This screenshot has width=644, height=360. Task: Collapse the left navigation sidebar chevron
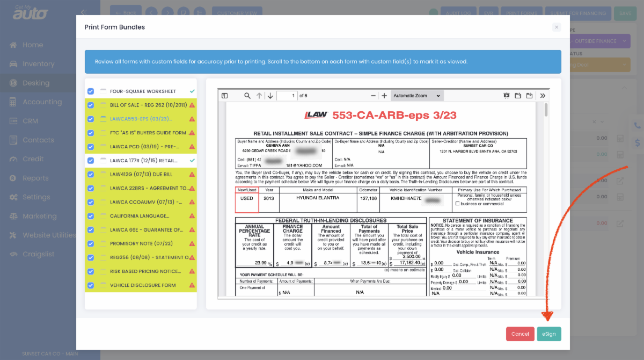83,12
